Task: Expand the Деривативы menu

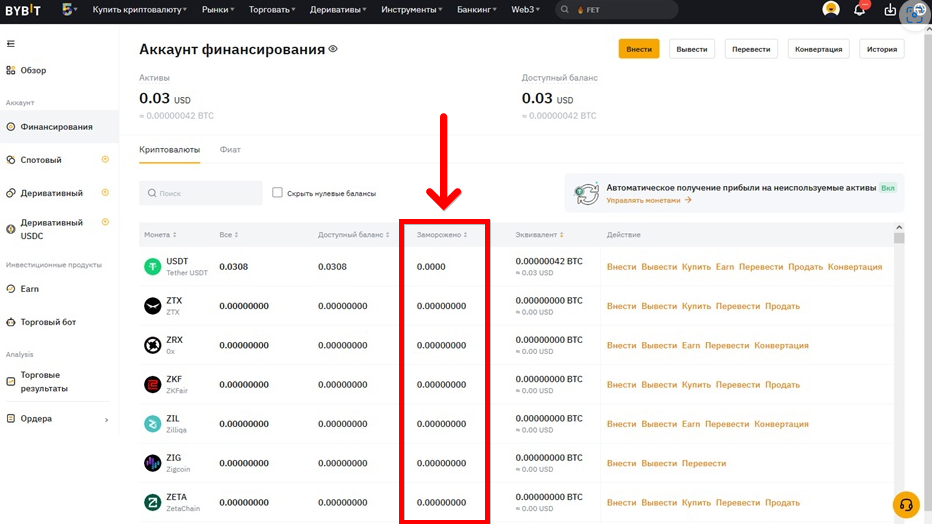Action: [338, 10]
